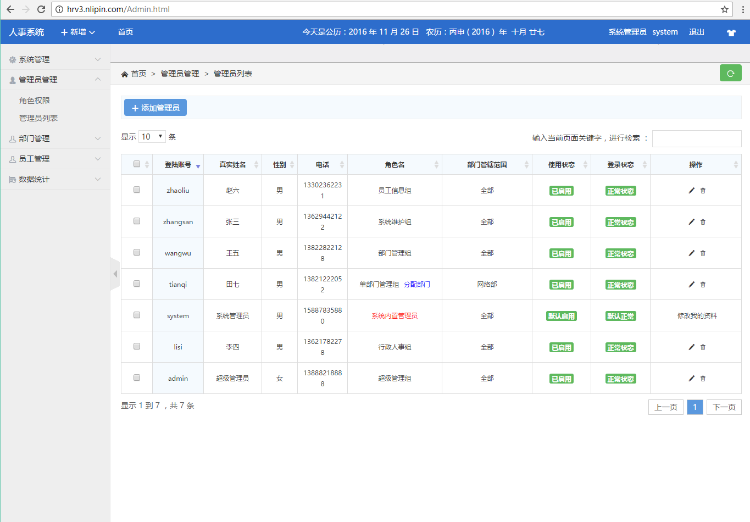Click the T-shirt skin icon

point(731,33)
